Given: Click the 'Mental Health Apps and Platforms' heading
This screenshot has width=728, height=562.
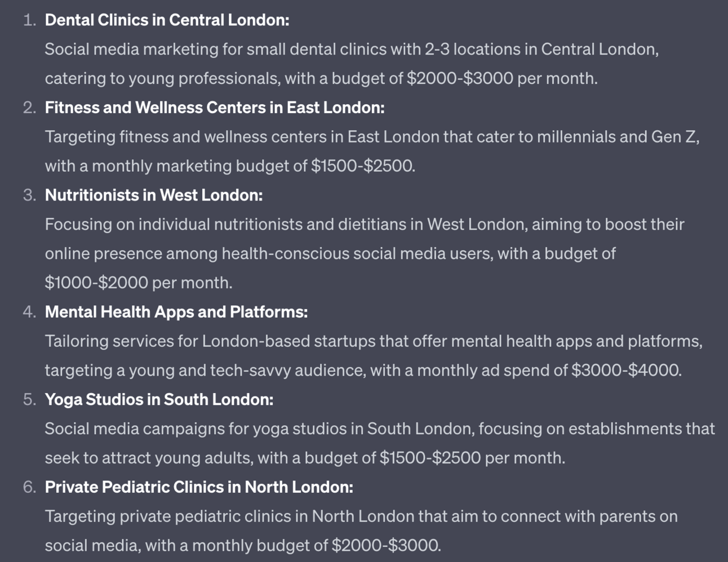Looking at the screenshot, I should [176, 312].
